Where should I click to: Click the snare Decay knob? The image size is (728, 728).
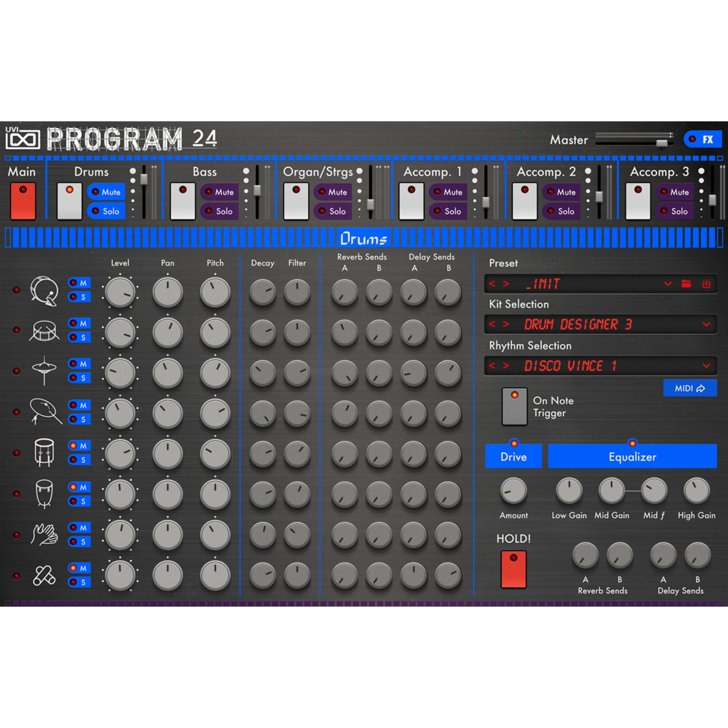tap(263, 332)
